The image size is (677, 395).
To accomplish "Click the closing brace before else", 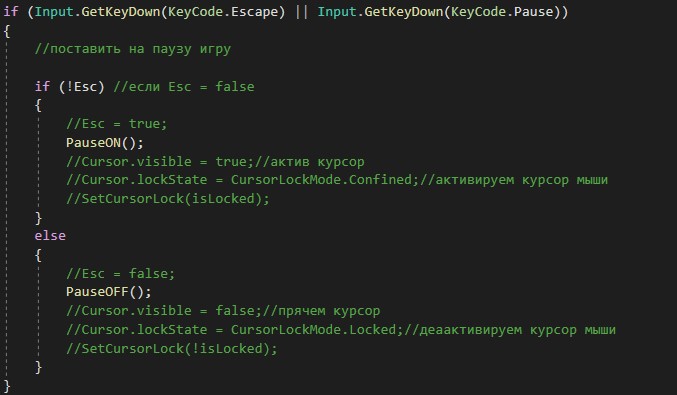I will click(x=38, y=218).
